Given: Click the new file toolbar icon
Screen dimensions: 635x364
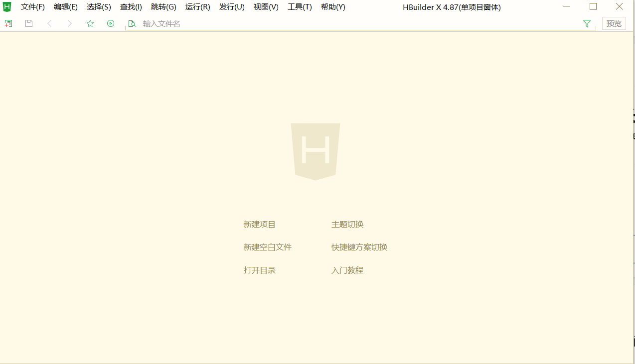Looking at the screenshot, I should coord(8,23).
